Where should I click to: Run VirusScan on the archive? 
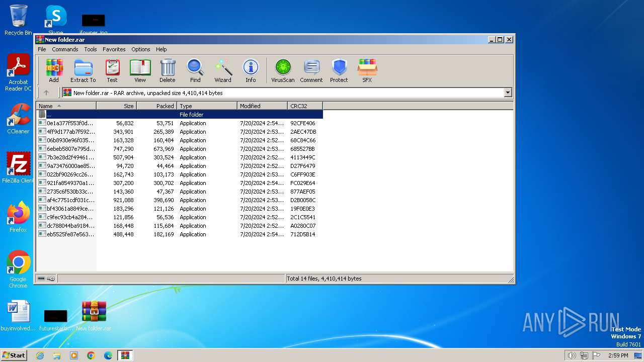(283, 70)
